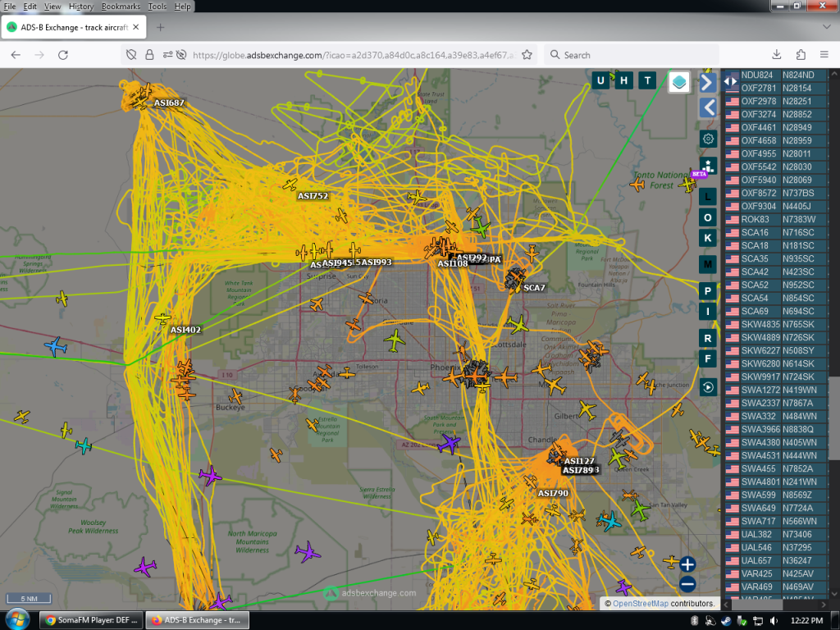Toggle the O button on map

pyautogui.click(x=708, y=217)
